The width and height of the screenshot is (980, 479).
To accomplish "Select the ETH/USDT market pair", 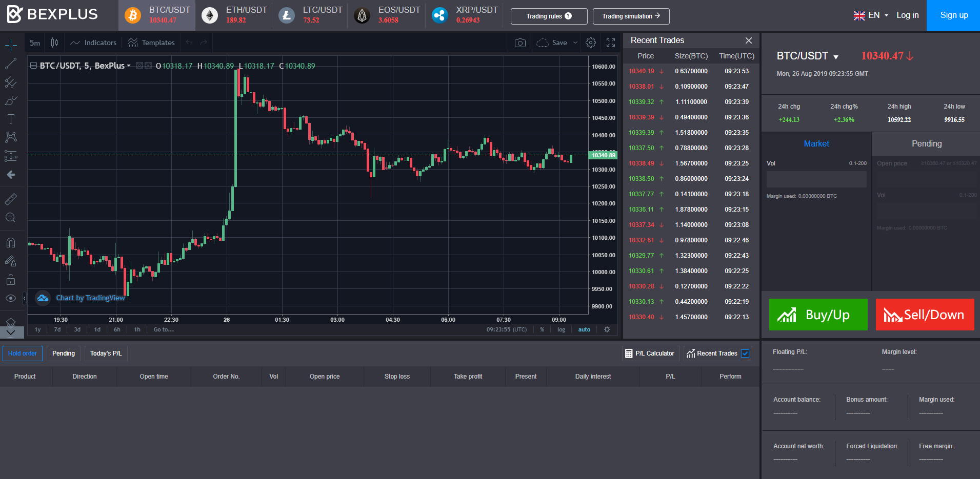I will click(234, 15).
